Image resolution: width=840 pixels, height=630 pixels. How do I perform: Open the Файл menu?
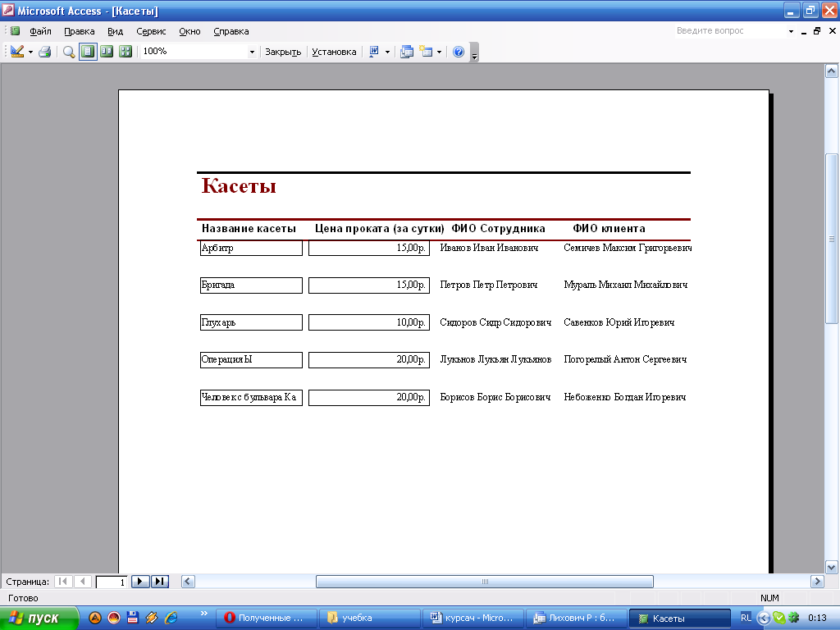click(x=40, y=31)
